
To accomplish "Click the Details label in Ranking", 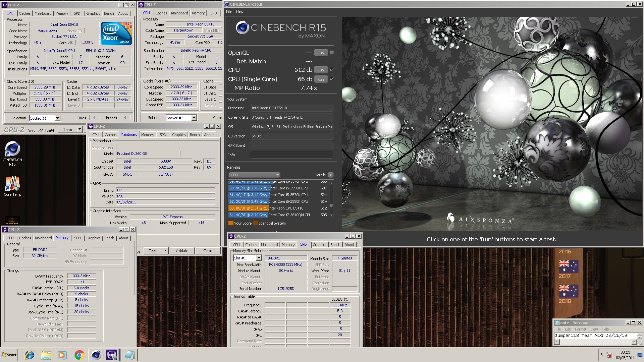I will pyautogui.click(x=320, y=175).
